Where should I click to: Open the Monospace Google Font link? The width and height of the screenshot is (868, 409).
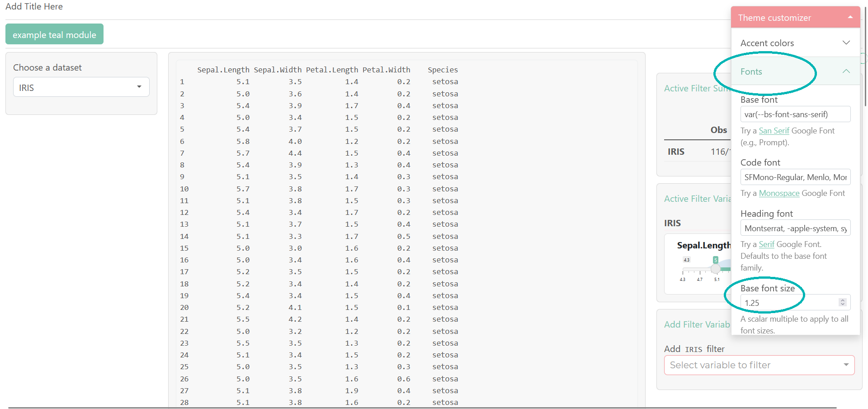(779, 193)
